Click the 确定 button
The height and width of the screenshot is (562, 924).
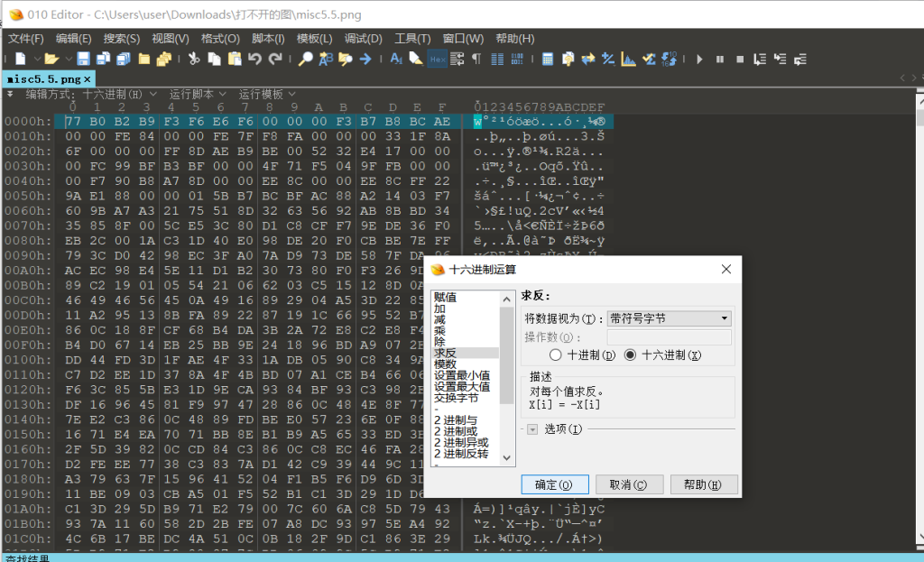[554, 484]
